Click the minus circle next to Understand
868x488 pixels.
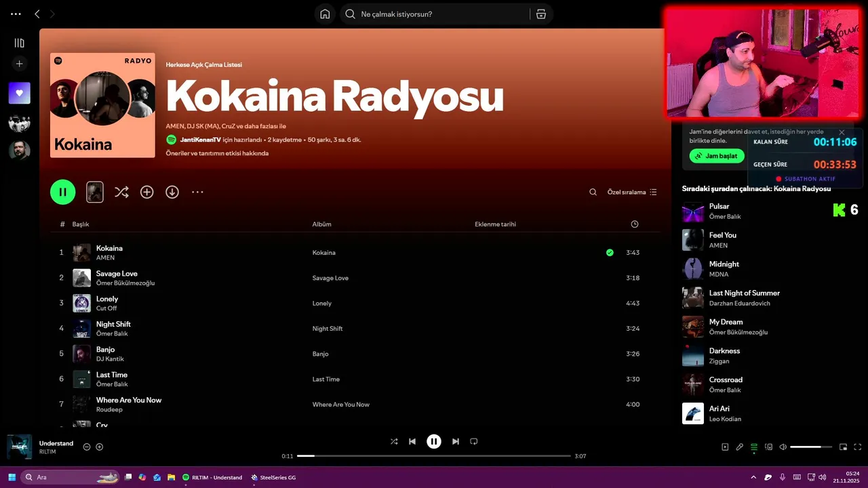point(87,447)
